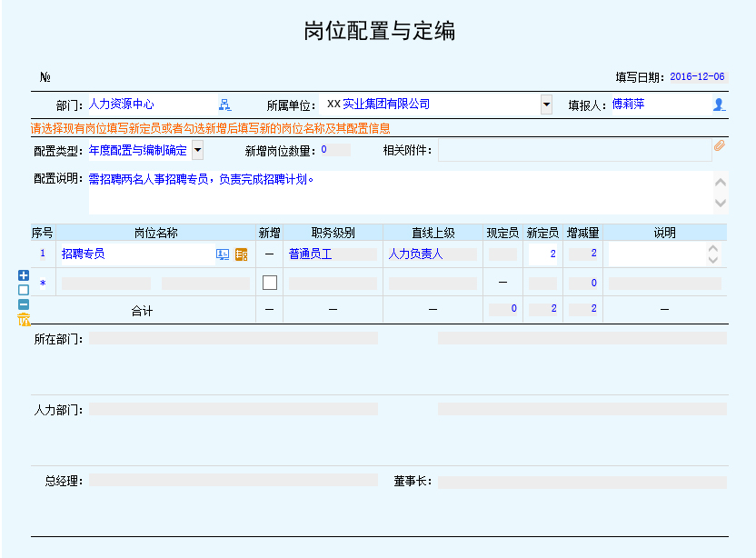Click 岗位名称 cell 招聘专员
The width and height of the screenshot is (756, 558).
pyautogui.click(x=137, y=254)
